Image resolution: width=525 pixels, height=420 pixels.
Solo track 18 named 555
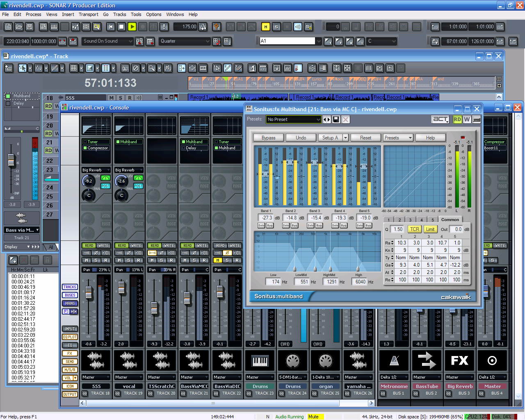(x=121, y=98)
